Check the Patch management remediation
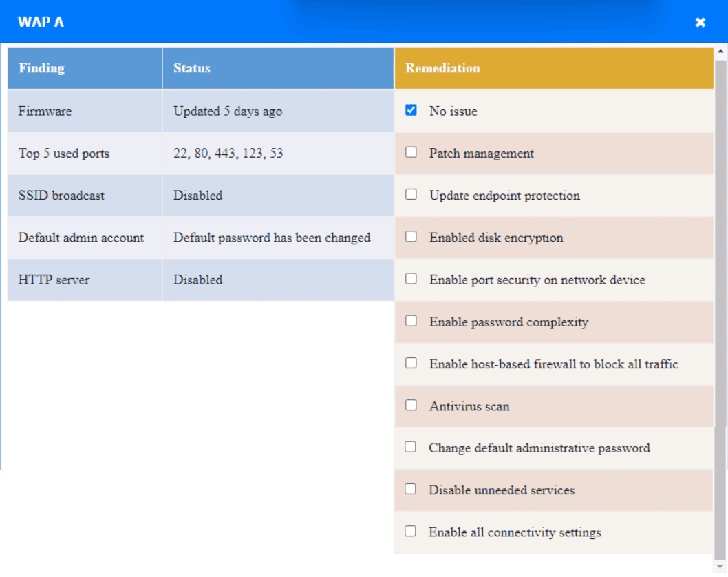 click(x=411, y=152)
